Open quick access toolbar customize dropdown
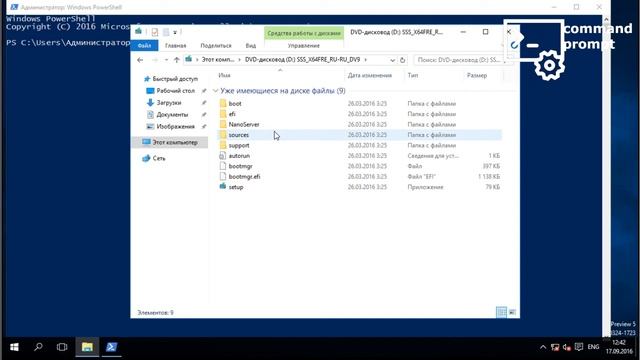This screenshot has height=360, width=640. tap(175, 32)
